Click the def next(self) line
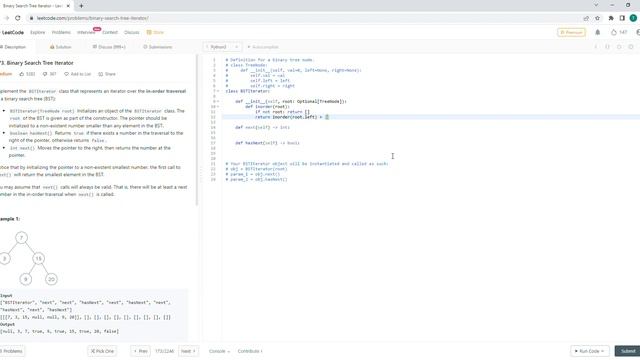 coord(262,127)
